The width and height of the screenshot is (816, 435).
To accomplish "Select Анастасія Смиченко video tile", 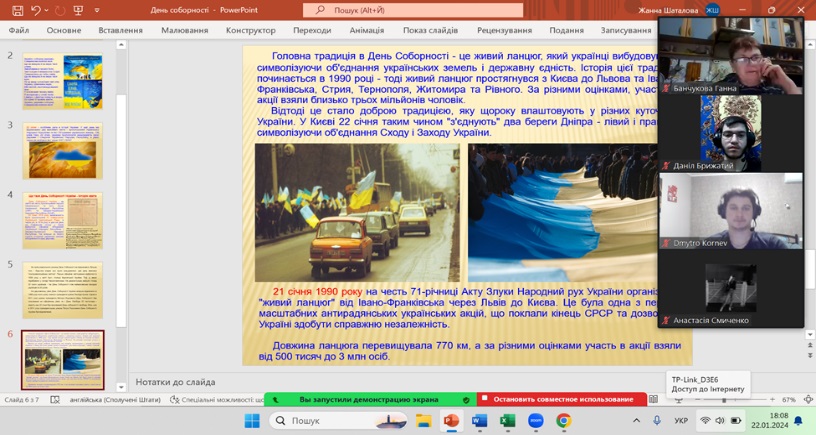I will click(731, 288).
